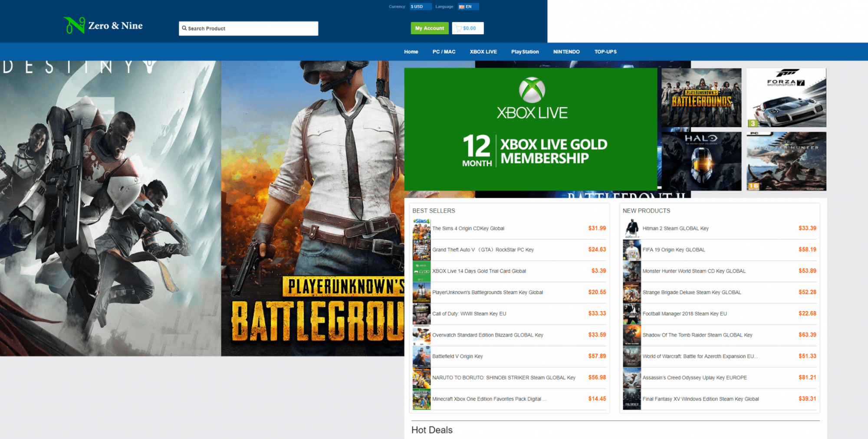Screen dimensions: 868x439
Task: Open Overwatch Standard Edition Blizzard GLOBAL Key link
Action: pos(488,335)
